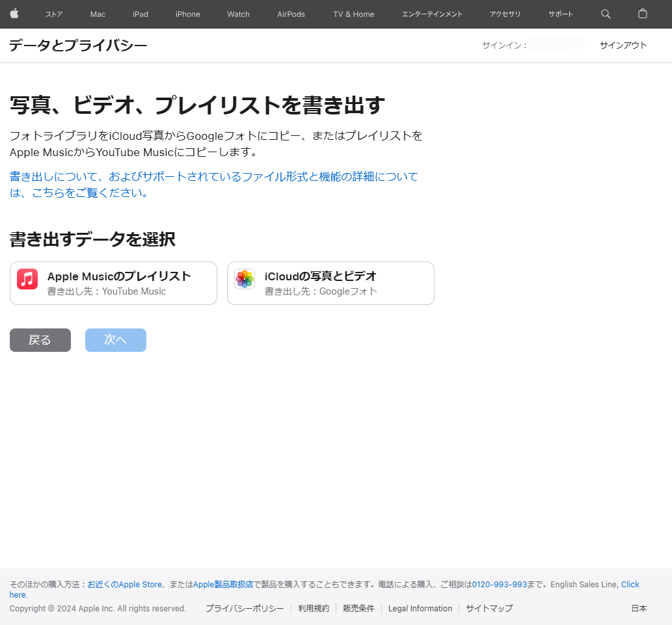Image resolution: width=672 pixels, height=625 pixels.
Task: Open the English Sales Line Click here link
Action: 630,584
